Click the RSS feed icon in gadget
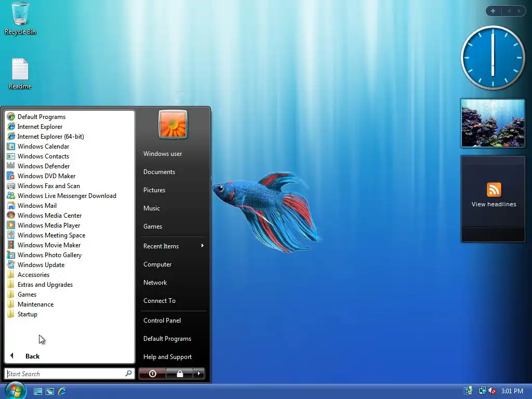This screenshot has width=532, height=399. [x=494, y=189]
